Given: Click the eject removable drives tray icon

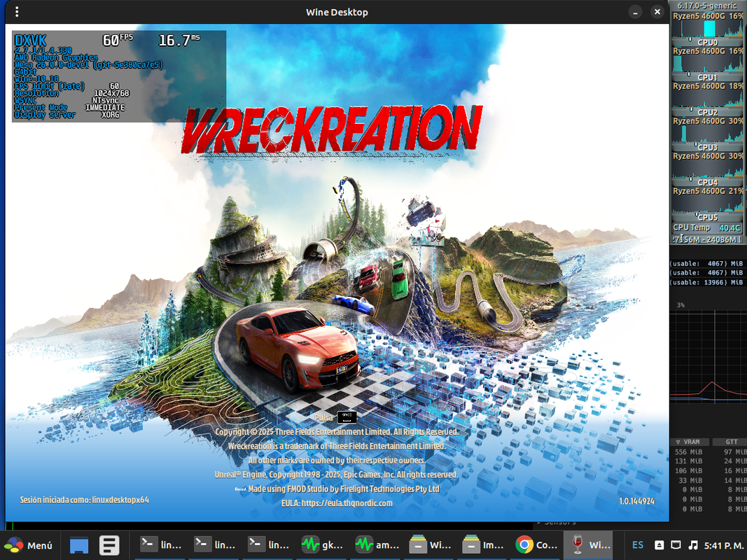Looking at the screenshot, I should [x=659, y=545].
